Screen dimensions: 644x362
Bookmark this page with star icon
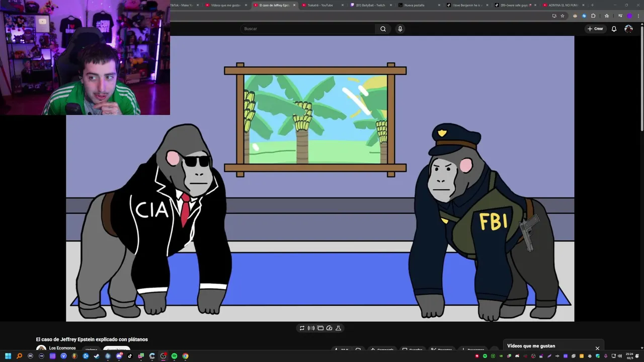click(x=562, y=16)
